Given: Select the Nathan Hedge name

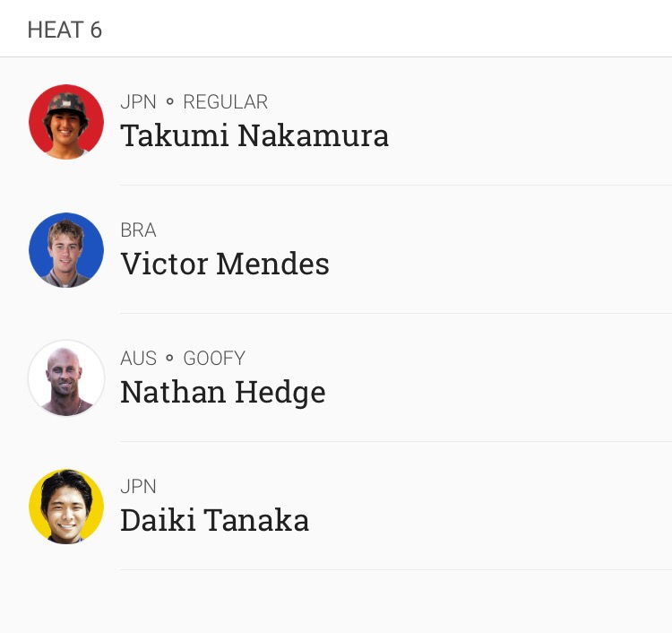Looking at the screenshot, I should [223, 392].
